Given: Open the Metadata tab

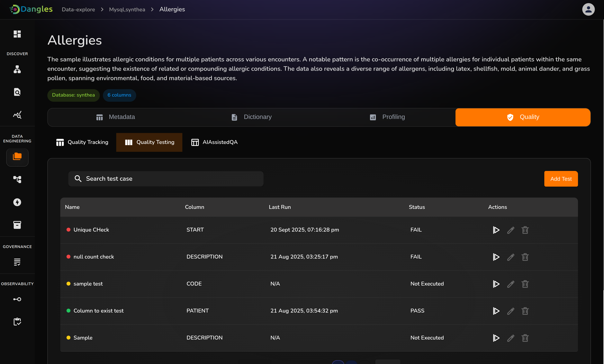Looking at the screenshot, I should coord(115,117).
